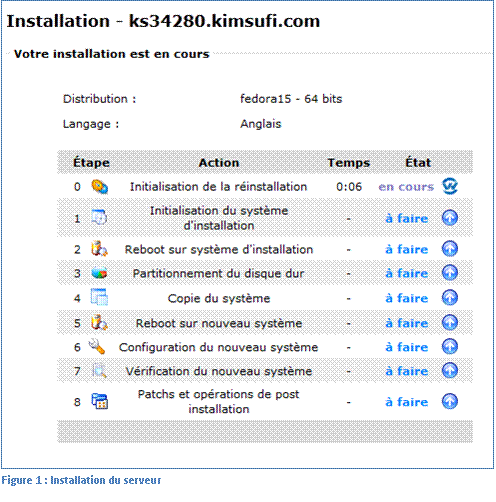Viewport: 496px width, 502px height.
Task: Click the 'en cours' status link
Action: pos(406,187)
